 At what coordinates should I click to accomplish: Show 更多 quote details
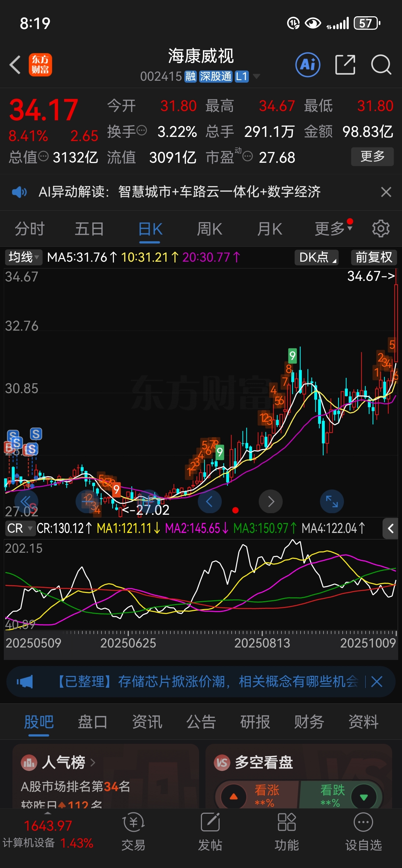(x=372, y=156)
